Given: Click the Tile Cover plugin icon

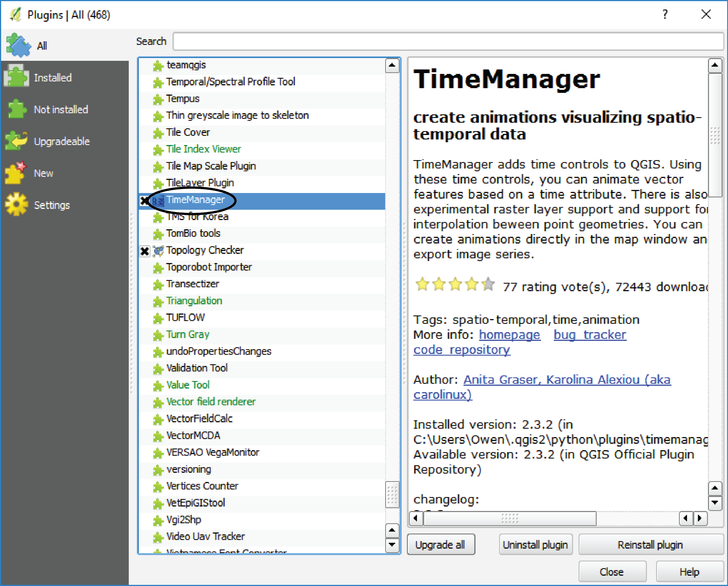Looking at the screenshot, I should click(x=158, y=133).
